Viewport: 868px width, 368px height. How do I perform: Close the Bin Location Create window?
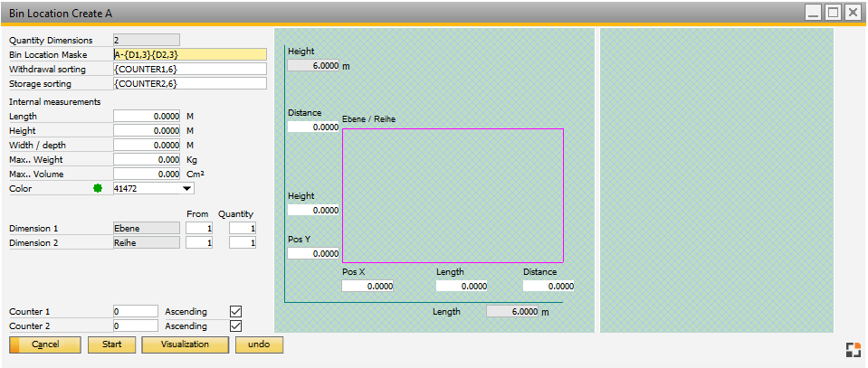point(852,13)
